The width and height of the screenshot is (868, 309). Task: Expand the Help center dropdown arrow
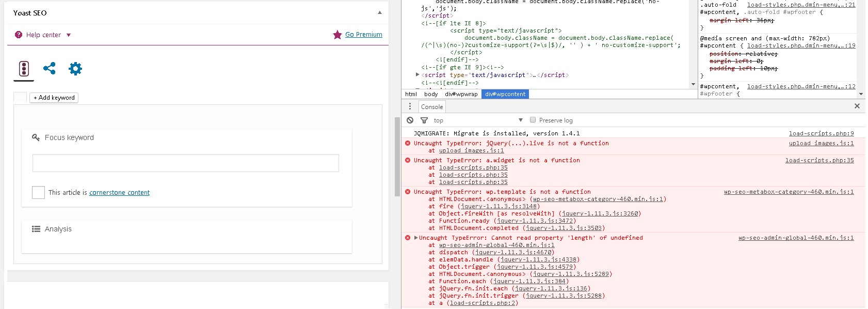[69, 35]
